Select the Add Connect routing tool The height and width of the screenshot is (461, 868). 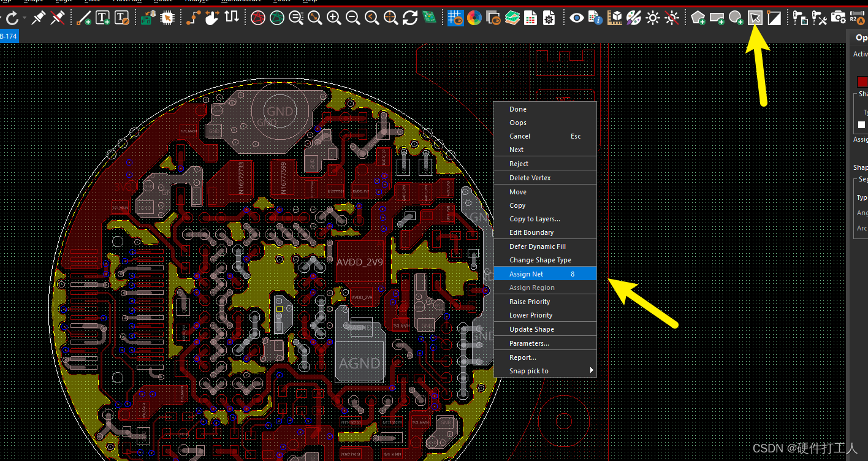pyautogui.click(x=193, y=18)
